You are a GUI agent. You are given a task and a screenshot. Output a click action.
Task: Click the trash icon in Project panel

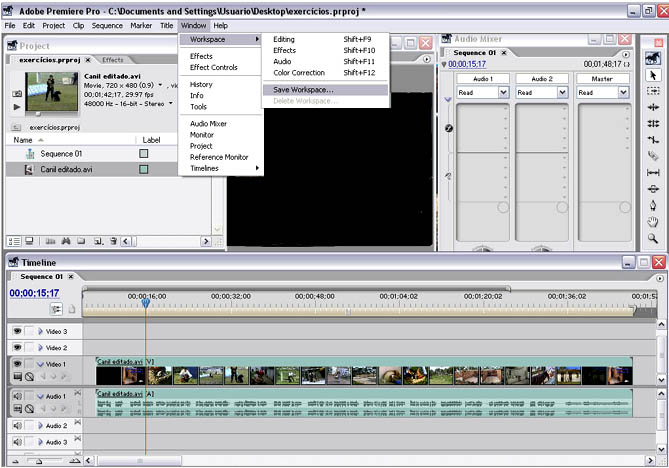(x=113, y=241)
